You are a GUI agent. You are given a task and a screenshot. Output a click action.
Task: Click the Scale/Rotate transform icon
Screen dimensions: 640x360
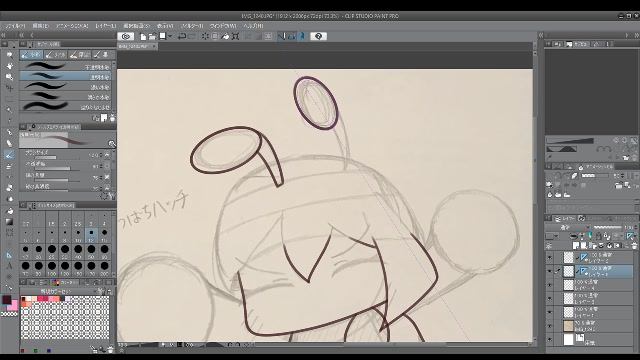tap(236, 36)
